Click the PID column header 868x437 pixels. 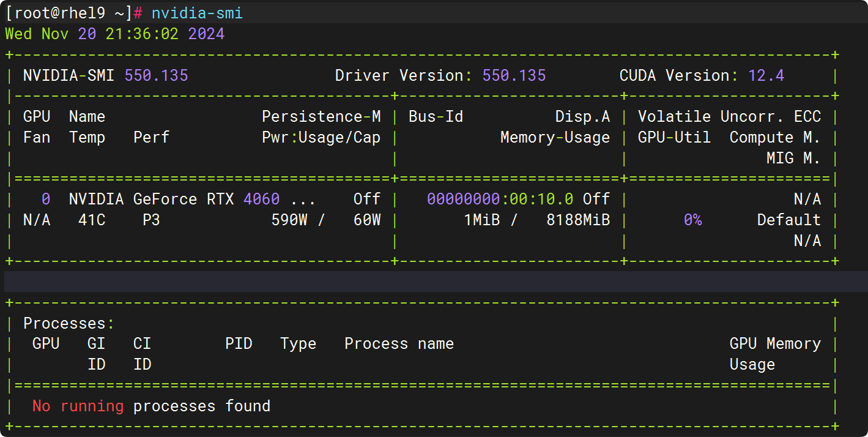pyautogui.click(x=239, y=343)
